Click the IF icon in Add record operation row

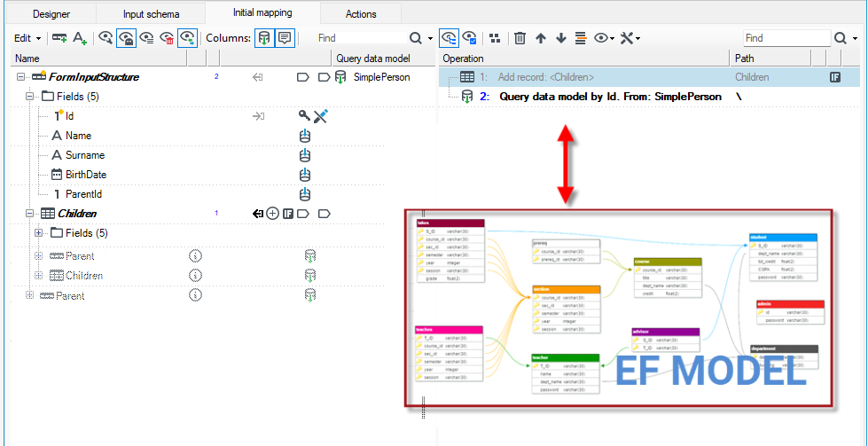point(835,77)
